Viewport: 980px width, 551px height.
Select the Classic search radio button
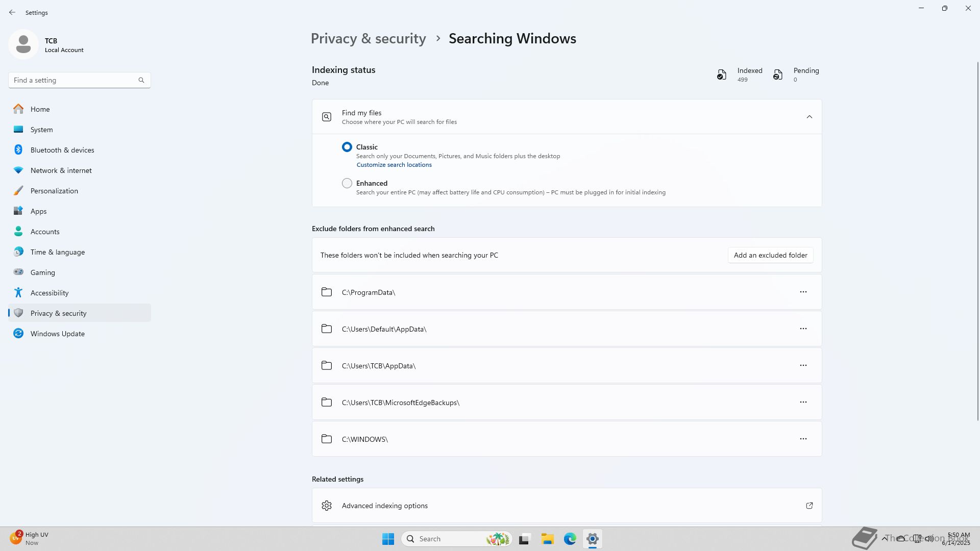tap(347, 147)
